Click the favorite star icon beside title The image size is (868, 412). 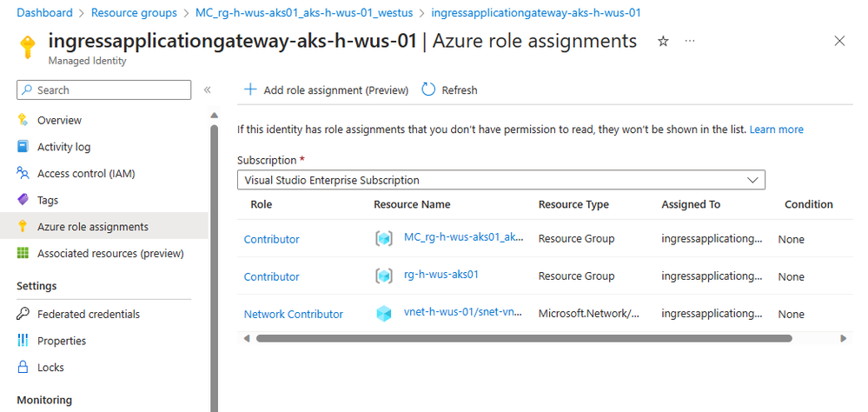[663, 42]
